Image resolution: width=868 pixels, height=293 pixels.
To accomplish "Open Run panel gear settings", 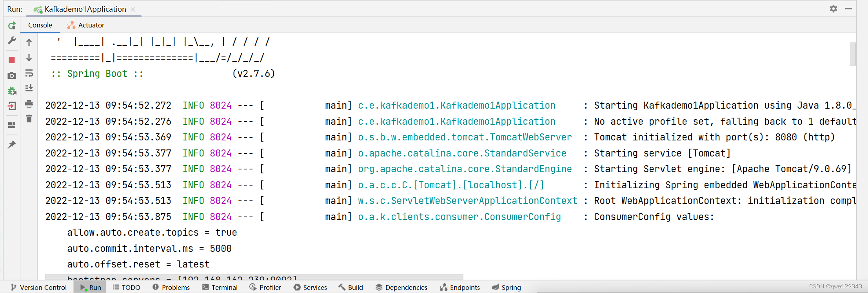I will (x=833, y=9).
